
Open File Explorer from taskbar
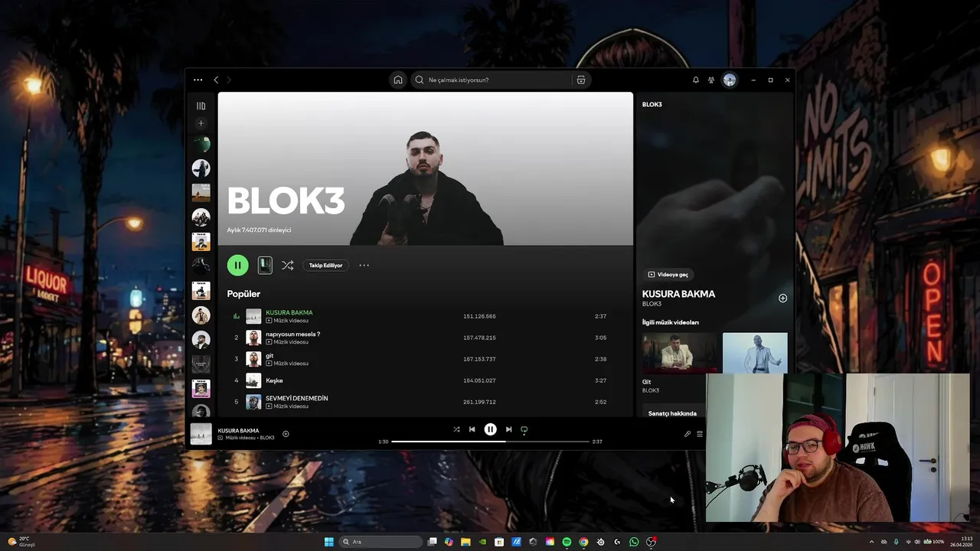point(465,542)
